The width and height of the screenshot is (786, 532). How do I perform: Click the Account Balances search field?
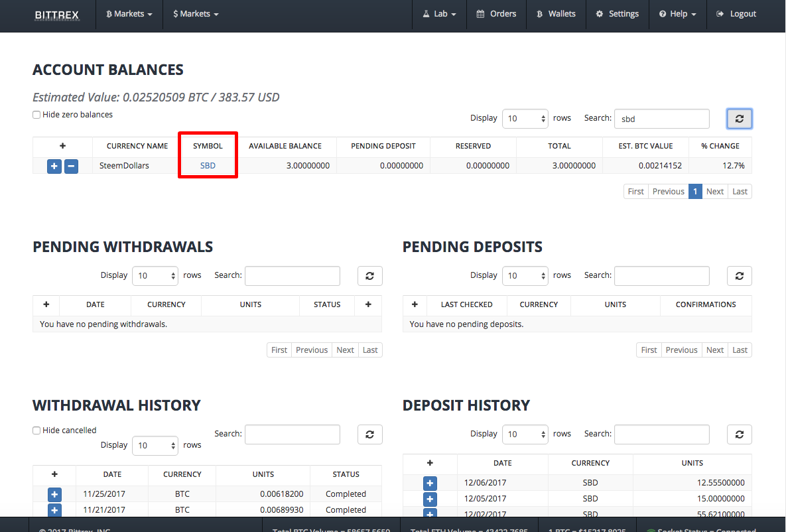(662, 119)
